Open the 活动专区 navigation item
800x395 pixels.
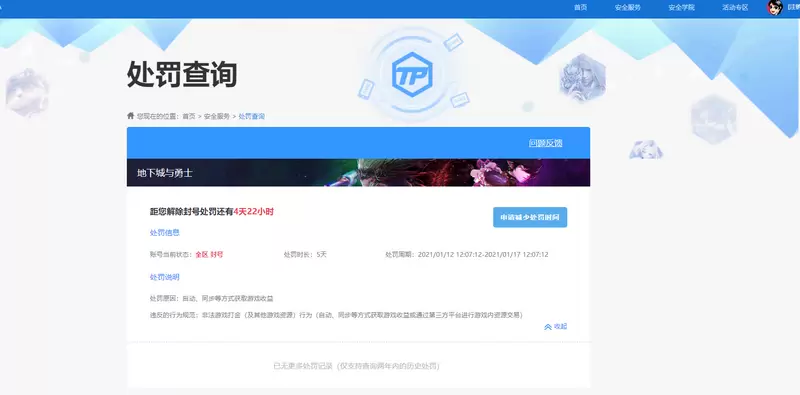[x=735, y=8]
